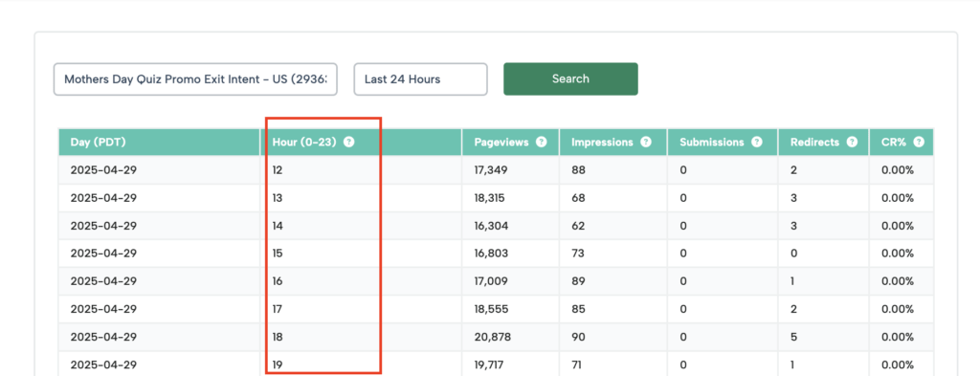Click the green Search button
Image resolution: width=980 pixels, height=376 pixels.
point(570,78)
